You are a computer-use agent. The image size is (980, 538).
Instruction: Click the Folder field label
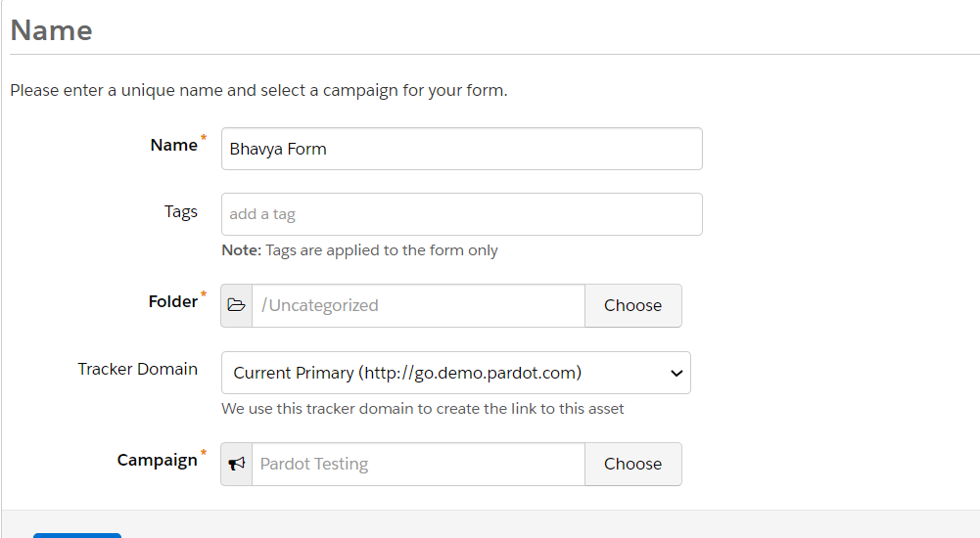click(173, 301)
